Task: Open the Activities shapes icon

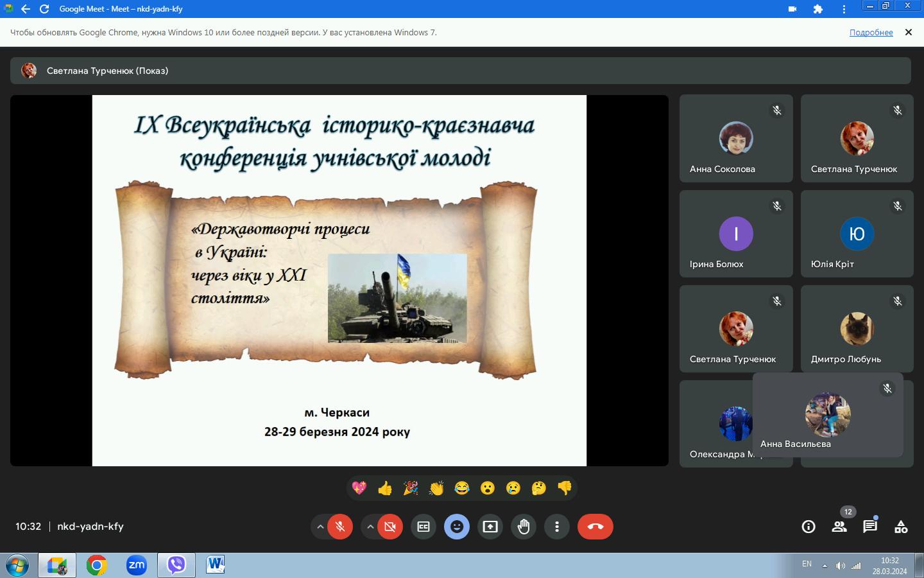Action: [901, 527]
